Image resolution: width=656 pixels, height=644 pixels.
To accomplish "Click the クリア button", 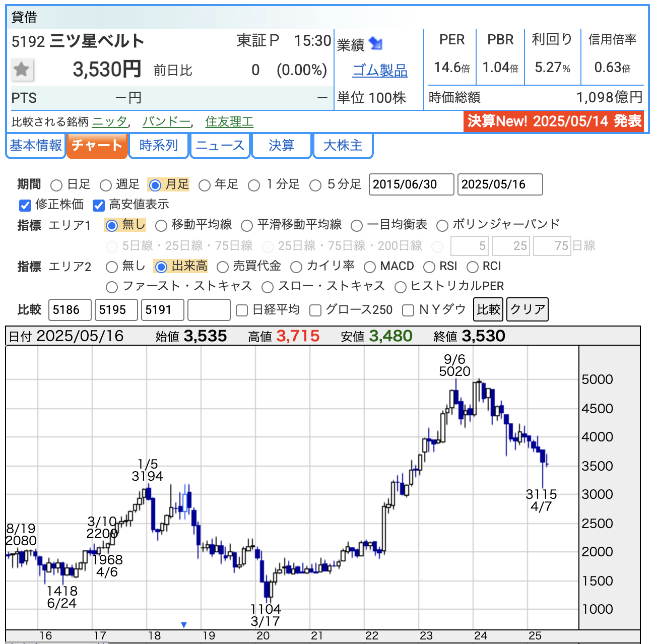I will (x=528, y=309).
